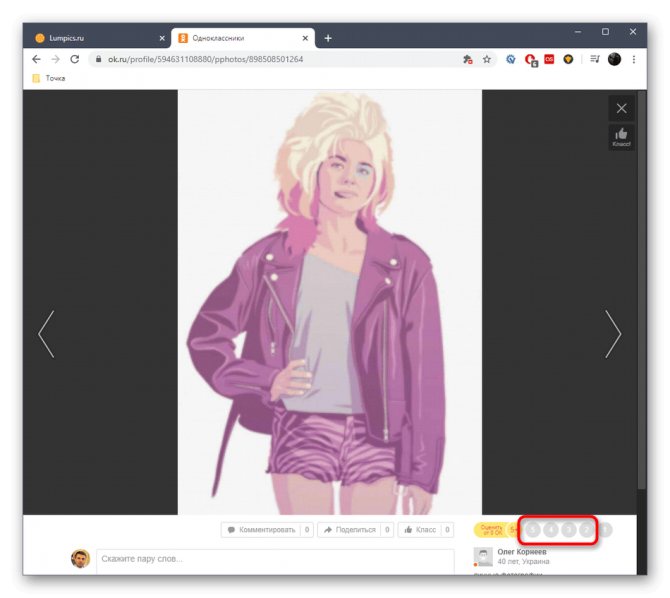Click the comment field Скажите пару слов
Screen dimensions: 670x598
click(x=275, y=560)
